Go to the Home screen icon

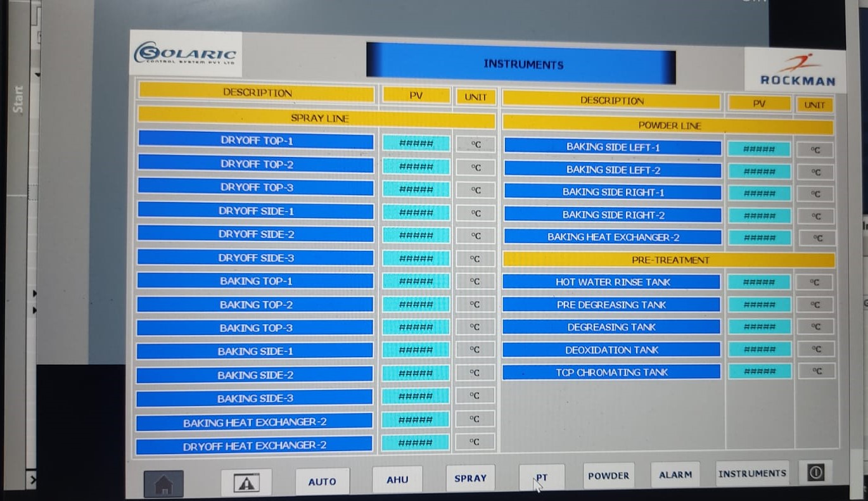click(x=163, y=484)
